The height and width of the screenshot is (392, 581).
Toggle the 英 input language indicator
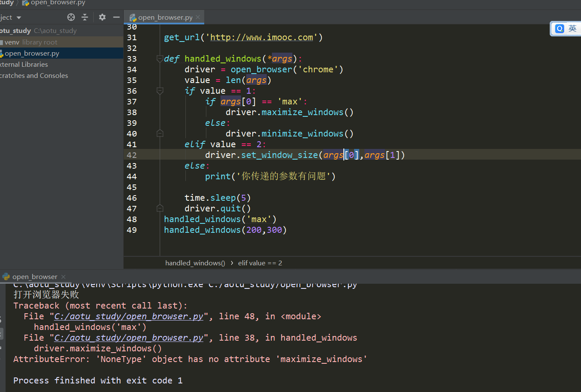click(572, 29)
